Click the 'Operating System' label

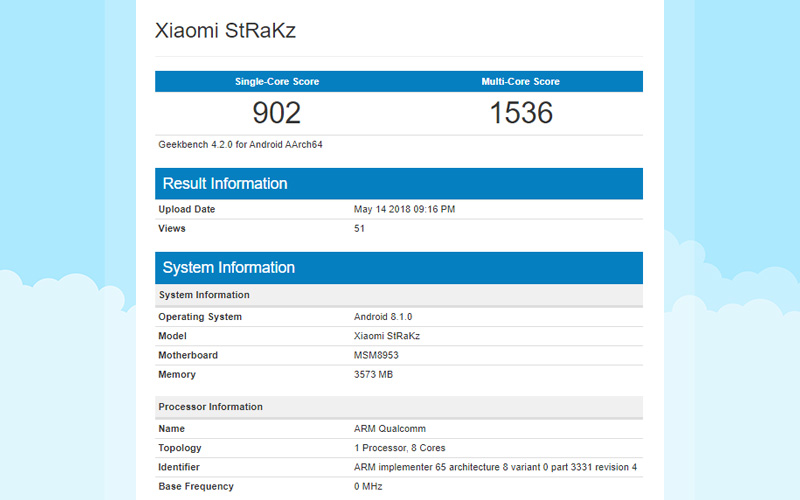tap(200, 317)
